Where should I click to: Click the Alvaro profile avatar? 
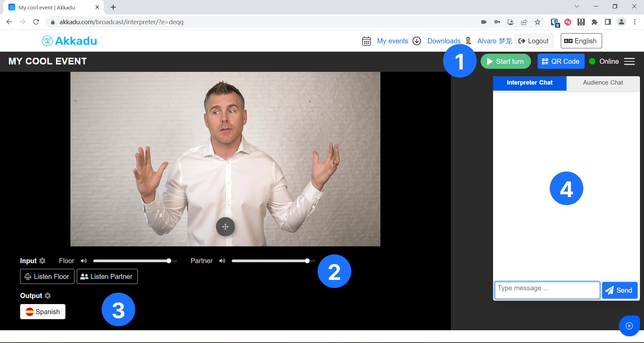pyautogui.click(x=469, y=41)
